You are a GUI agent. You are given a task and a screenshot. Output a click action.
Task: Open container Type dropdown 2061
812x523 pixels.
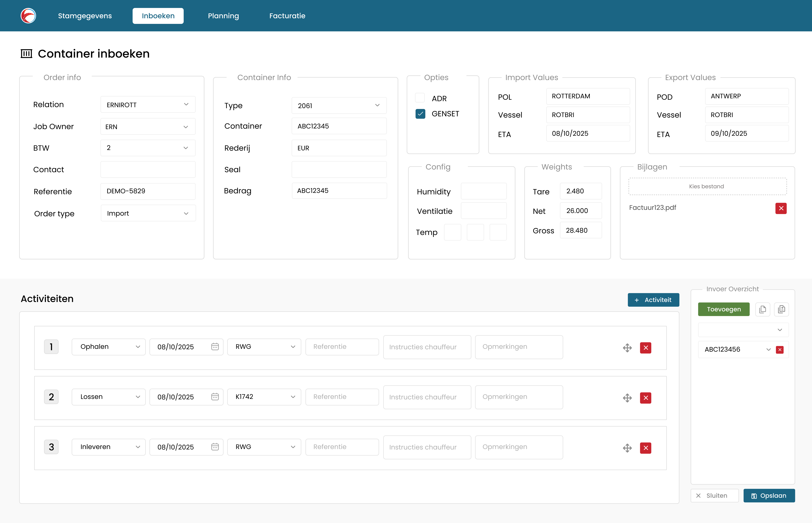click(x=339, y=106)
